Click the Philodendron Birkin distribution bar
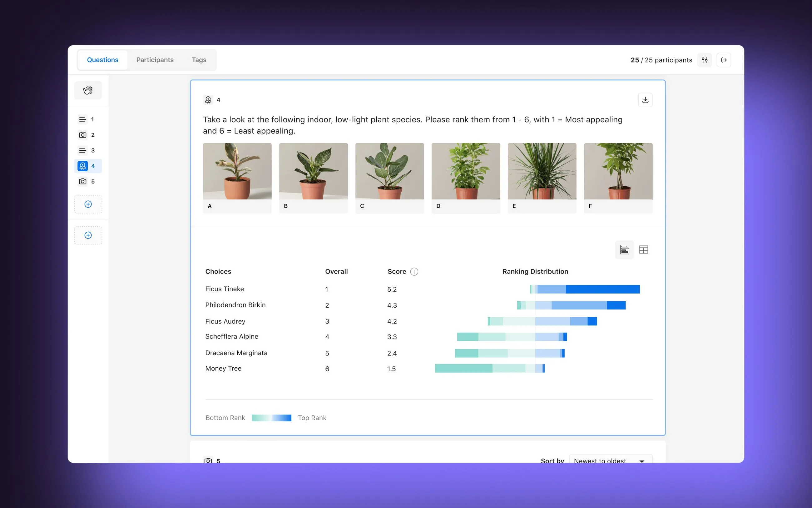The image size is (812, 508). 571,305
